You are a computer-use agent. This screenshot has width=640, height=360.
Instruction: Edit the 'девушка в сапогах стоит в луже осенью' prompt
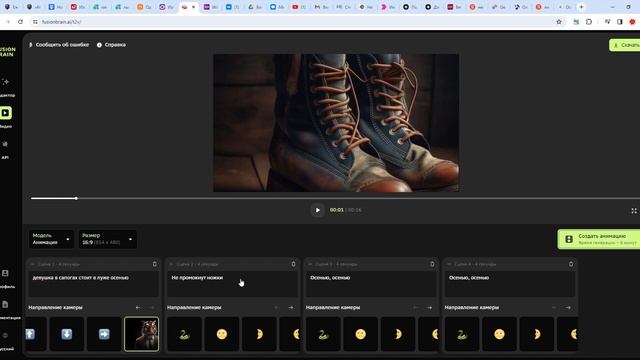[93, 284]
